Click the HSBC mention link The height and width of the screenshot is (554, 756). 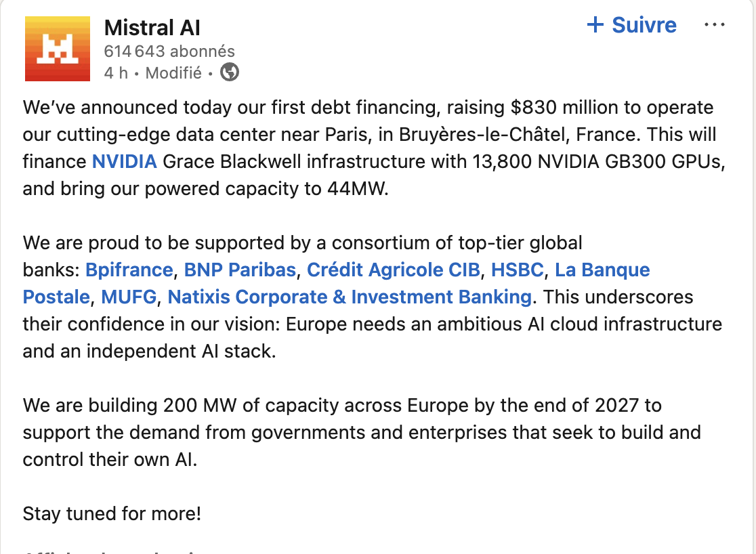click(x=518, y=270)
